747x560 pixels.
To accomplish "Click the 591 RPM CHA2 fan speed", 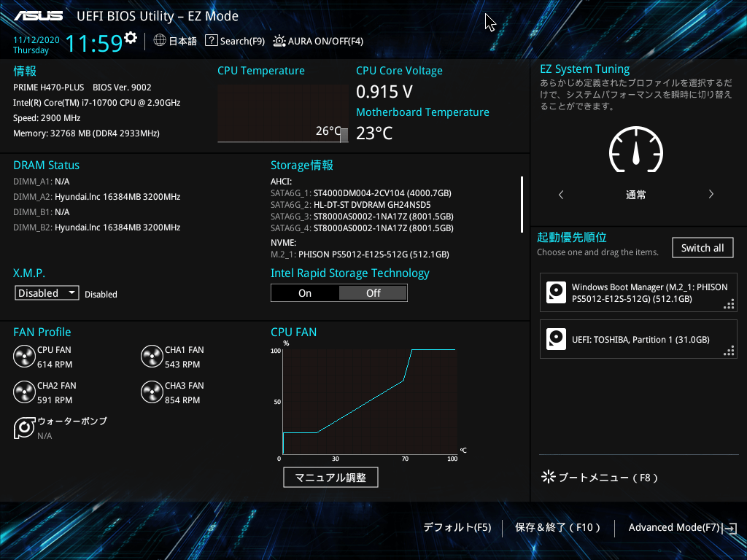I will (x=55, y=400).
